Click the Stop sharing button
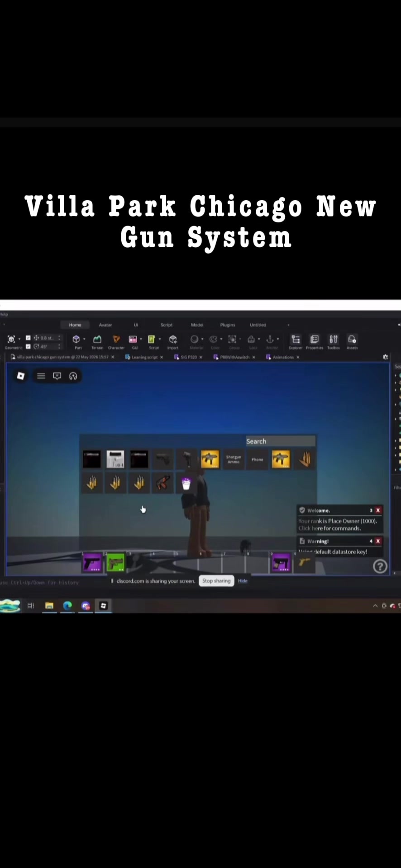401x868 pixels. 216,581
